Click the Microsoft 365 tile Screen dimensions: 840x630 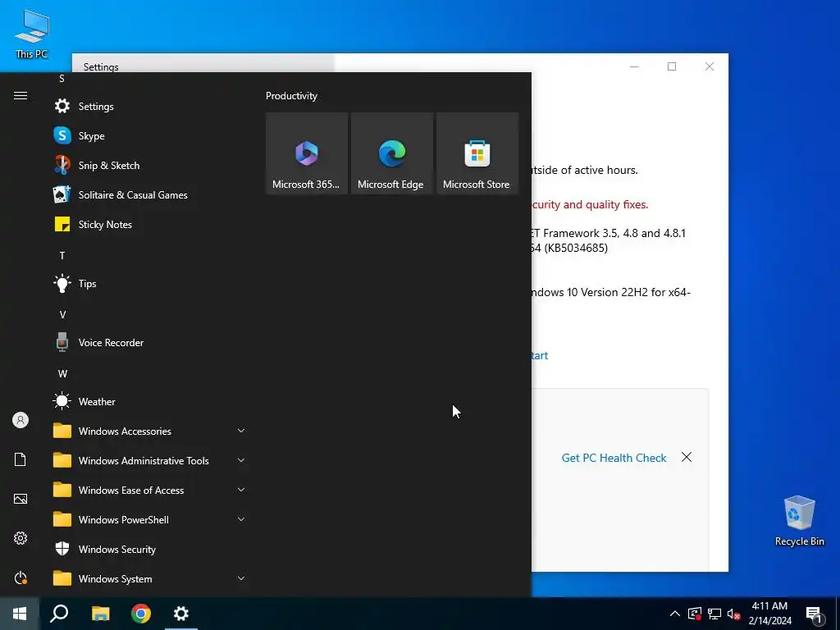pos(307,153)
